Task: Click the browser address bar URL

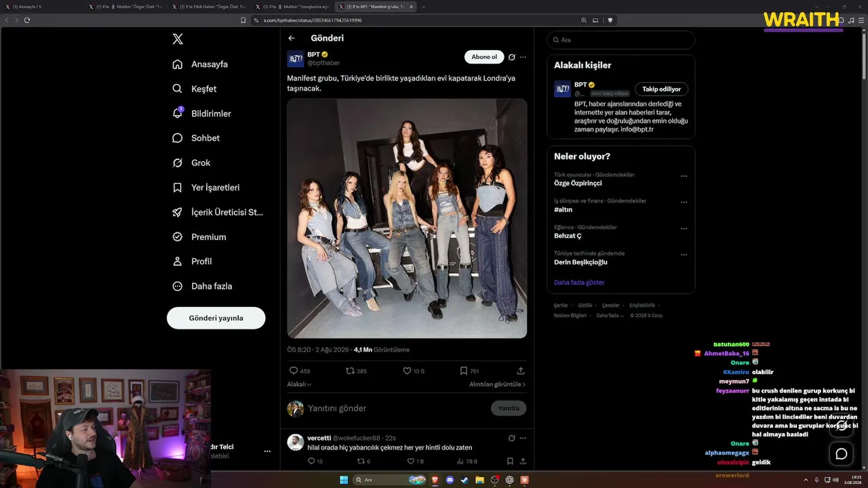Action: click(313, 20)
